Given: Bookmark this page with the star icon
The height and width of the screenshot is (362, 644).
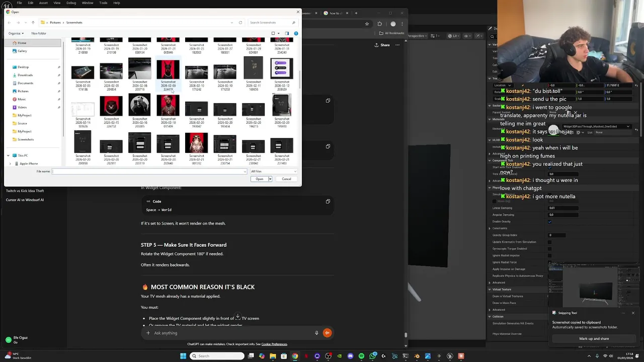Looking at the screenshot, I should (x=367, y=24).
